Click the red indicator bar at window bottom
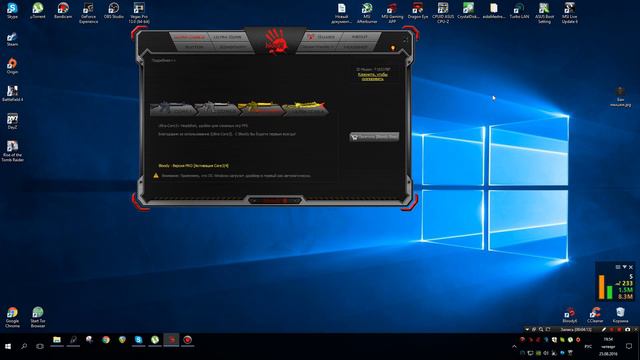This screenshot has height=360, width=640. (275, 200)
